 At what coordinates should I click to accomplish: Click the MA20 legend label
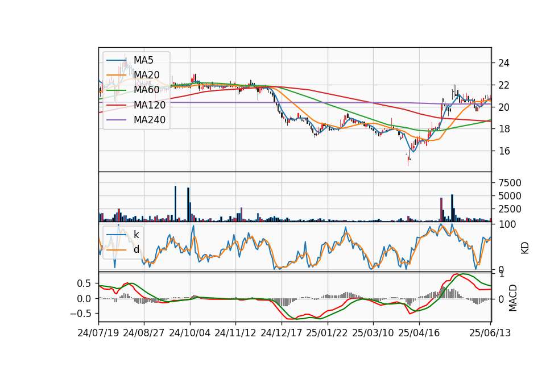click(147, 75)
